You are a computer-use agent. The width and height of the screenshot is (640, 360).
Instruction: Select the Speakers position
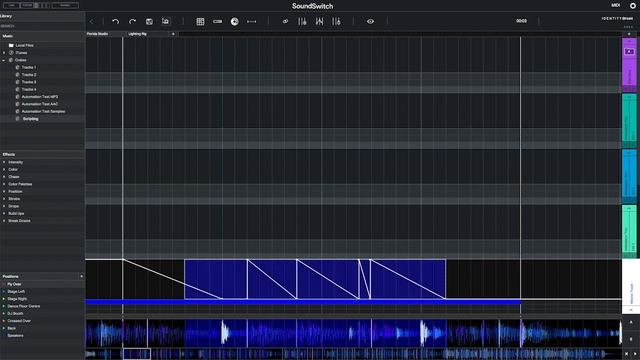pos(16,336)
